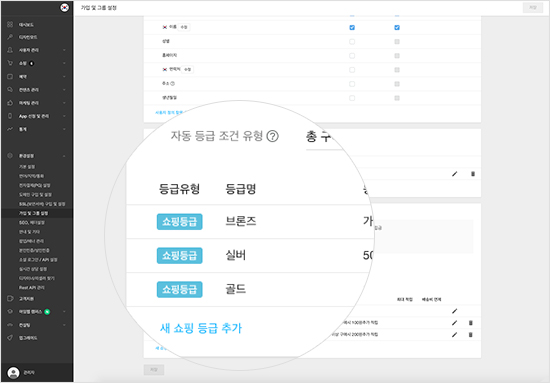This screenshot has width=550, height=383.
Task: Expand the statistics menu chevron
Action: click(x=64, y=129)
